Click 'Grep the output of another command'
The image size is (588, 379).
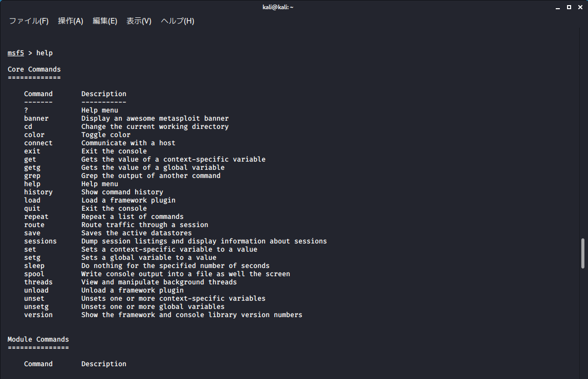(x=151, y=176)
